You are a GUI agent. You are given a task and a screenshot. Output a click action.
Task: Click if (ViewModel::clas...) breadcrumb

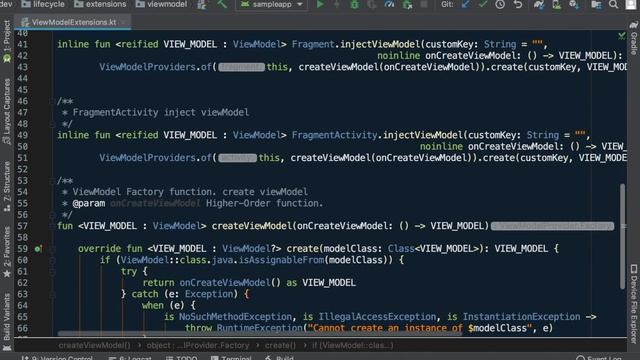click(353, 345)
